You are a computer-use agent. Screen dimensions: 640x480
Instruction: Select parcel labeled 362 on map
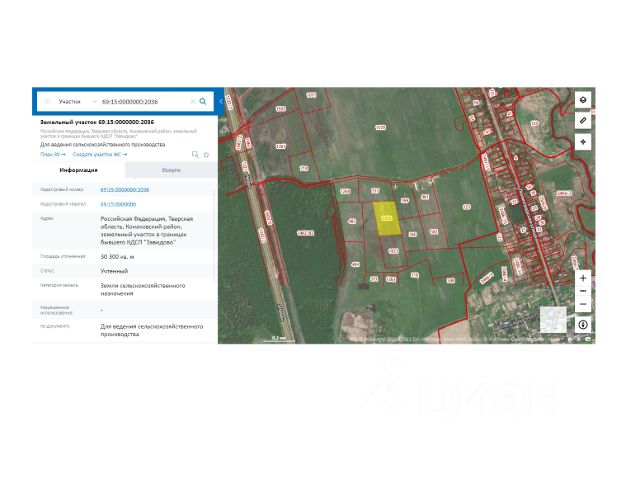point(434,232)
